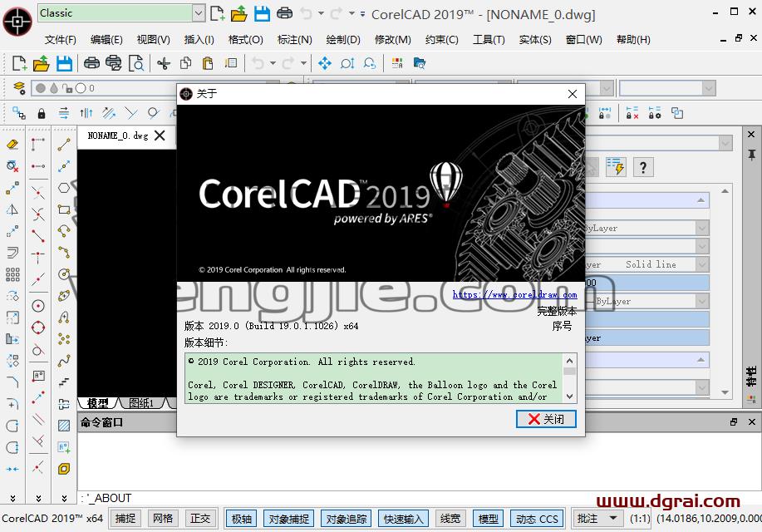The image size is (762, 532).
Task: Click the Print icon in the standard toolbar
Action: [x=91, y=63]
